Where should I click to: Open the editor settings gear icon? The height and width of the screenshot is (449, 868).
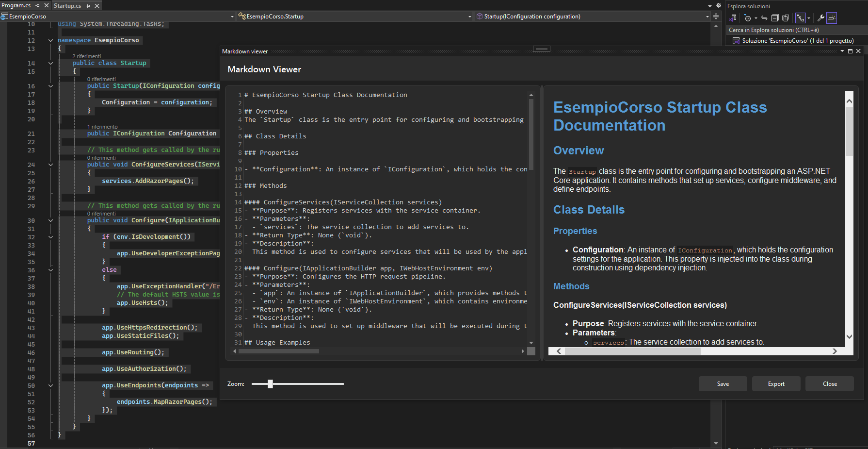pyautogui.click(x=719, y=5)
